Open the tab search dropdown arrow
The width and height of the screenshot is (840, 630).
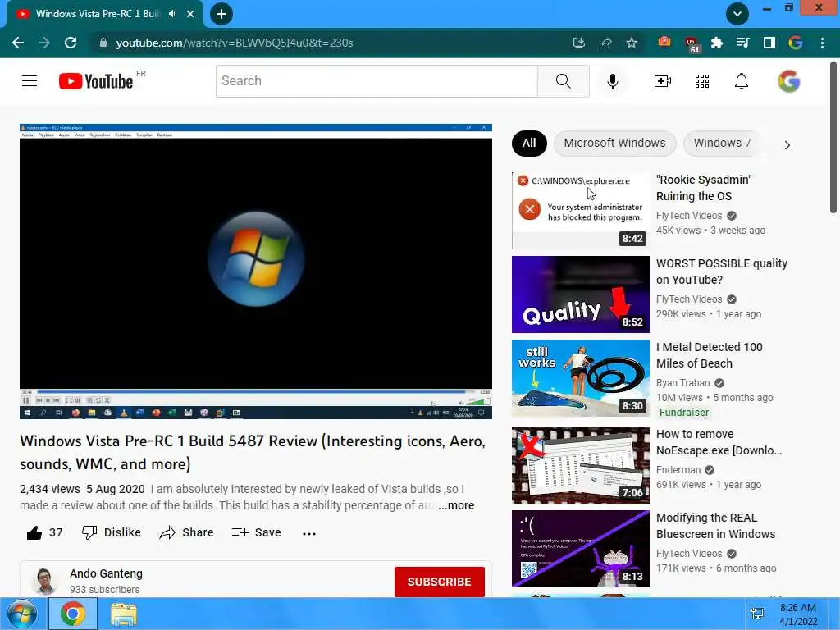(737, 14)
